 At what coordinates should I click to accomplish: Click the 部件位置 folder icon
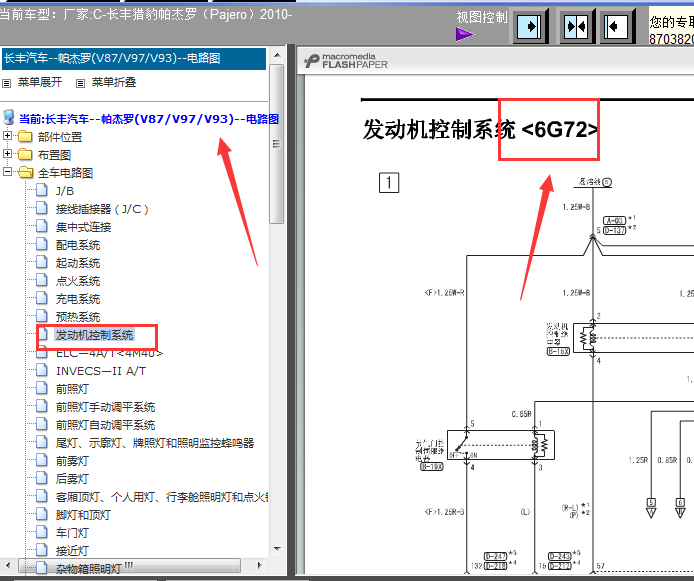pos(25,137)
